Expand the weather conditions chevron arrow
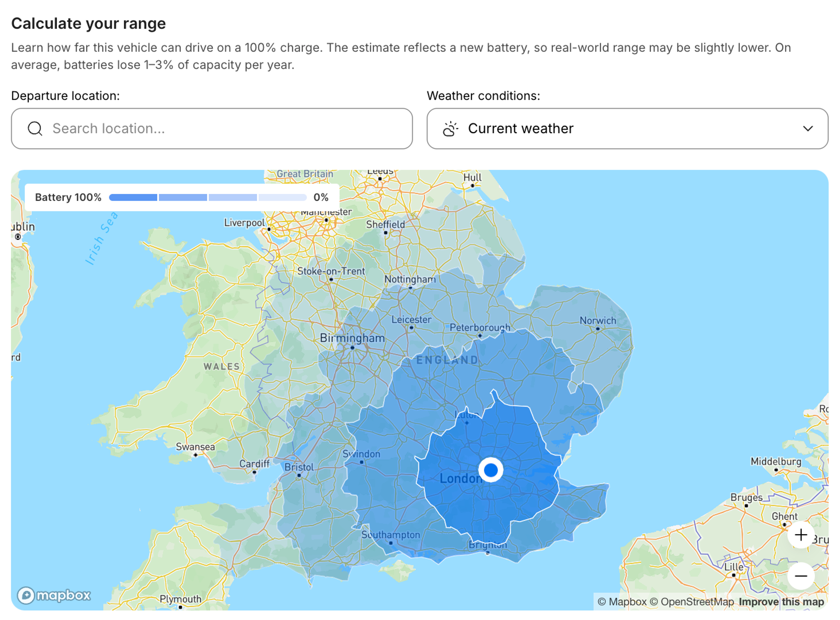Viewport: 840px width, 620px height. (x=808, y=129)
